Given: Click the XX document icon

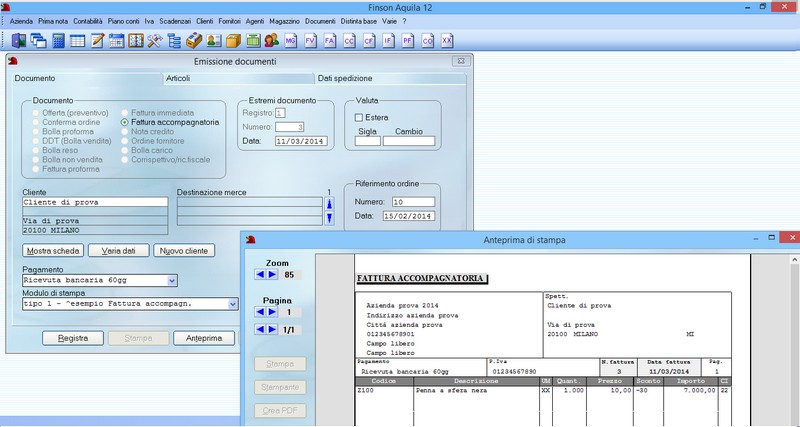Looking at the screenshot, I should click(447, 41).
